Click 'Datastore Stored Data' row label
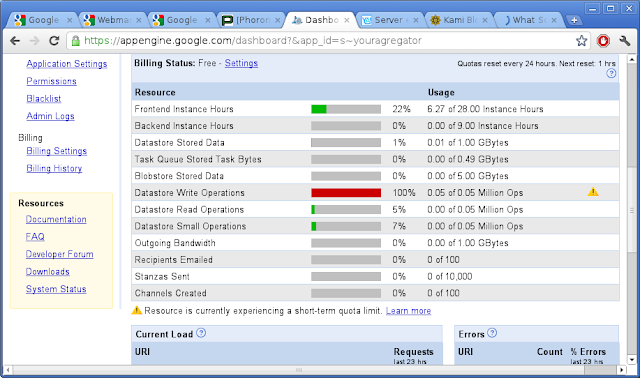 click(x=180, y=142)
